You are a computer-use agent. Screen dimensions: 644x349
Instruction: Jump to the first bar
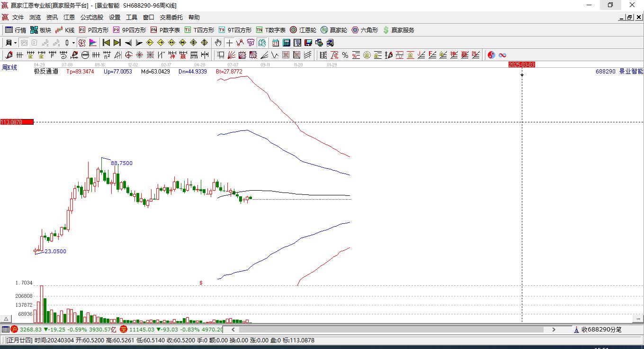click(x=106, y=43)
